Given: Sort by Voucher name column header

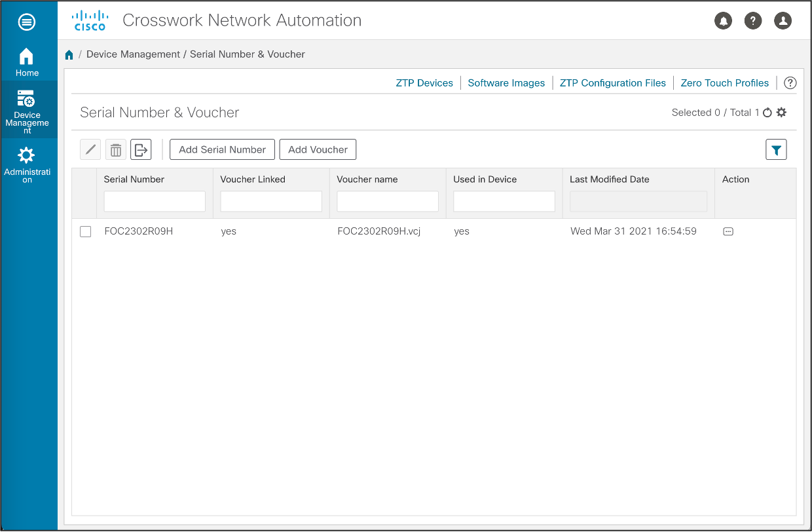Looking at the screenshot, I should click(367, 180).
